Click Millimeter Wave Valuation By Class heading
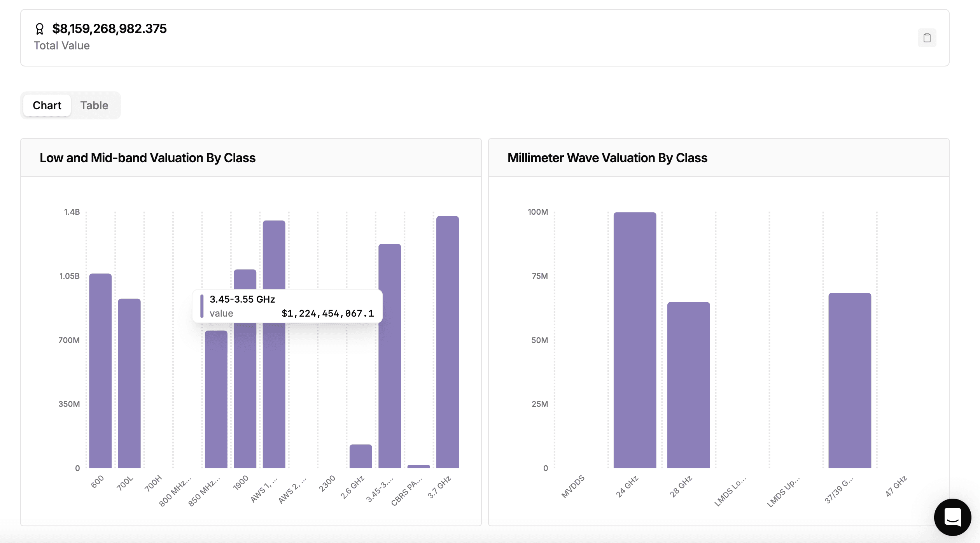The width and height of the screenshot is (980, 543). 607,158
